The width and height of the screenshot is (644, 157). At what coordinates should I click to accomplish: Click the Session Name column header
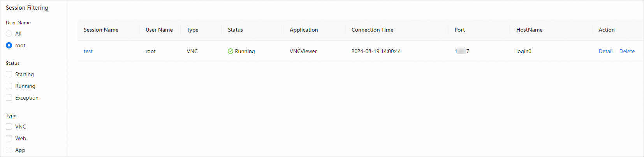pos(101,30)
